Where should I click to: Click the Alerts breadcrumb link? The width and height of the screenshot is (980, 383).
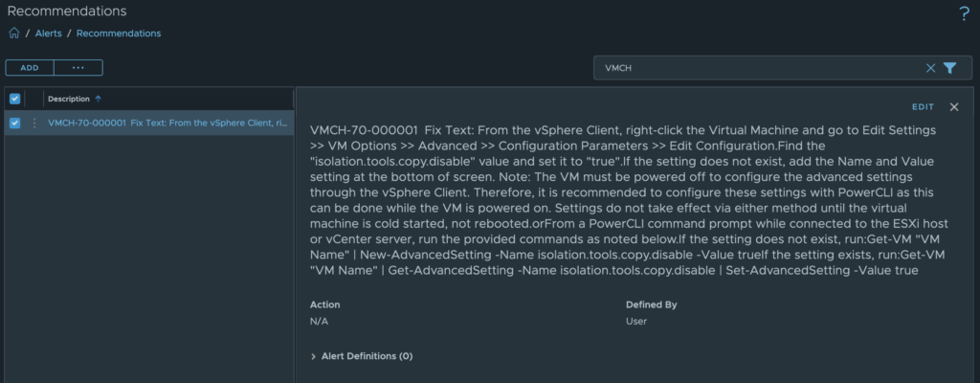click(x=49, y=34)
